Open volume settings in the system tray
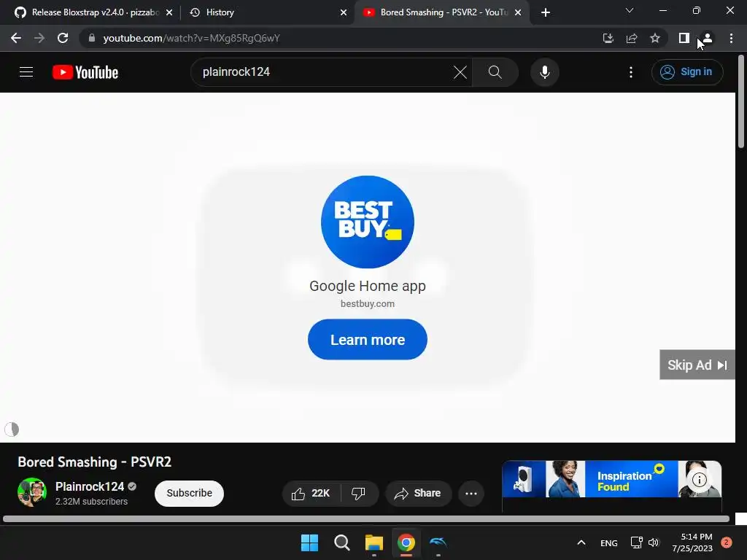The height and width of the screenshot is (560, 747). (x=654, y=542)
